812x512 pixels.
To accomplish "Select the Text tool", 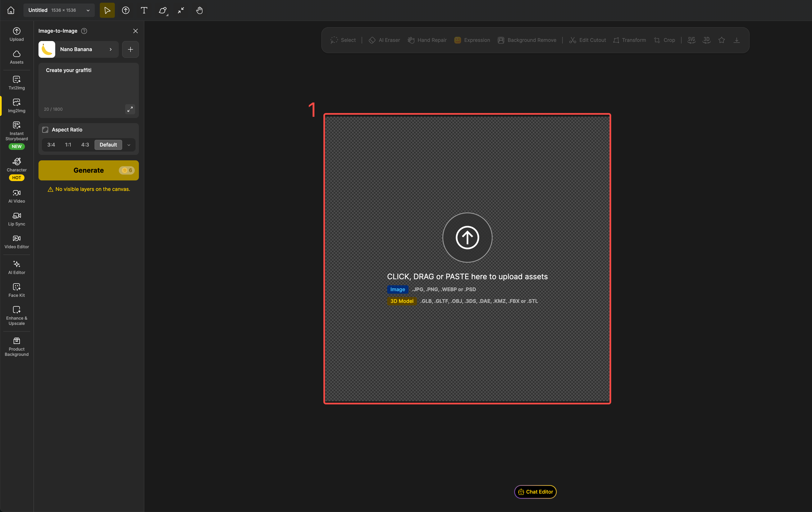I will pyautogui.click(x=144, y=10).
